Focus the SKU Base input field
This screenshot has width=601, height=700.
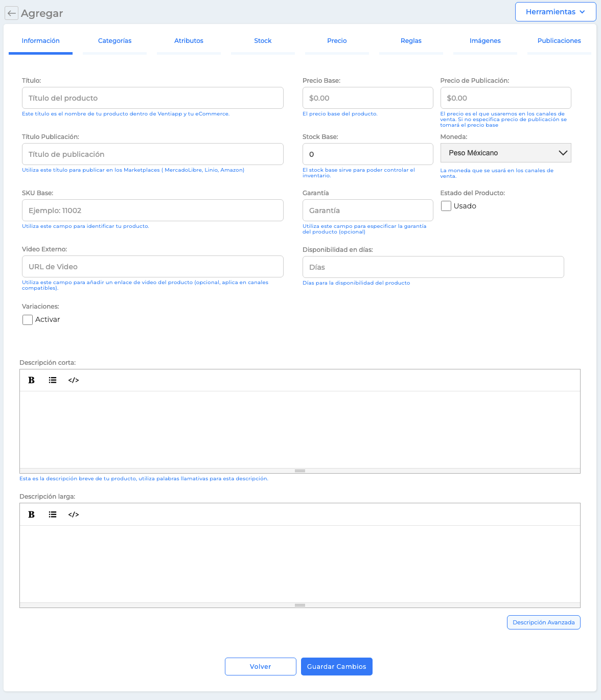click(x=153, y=210)
